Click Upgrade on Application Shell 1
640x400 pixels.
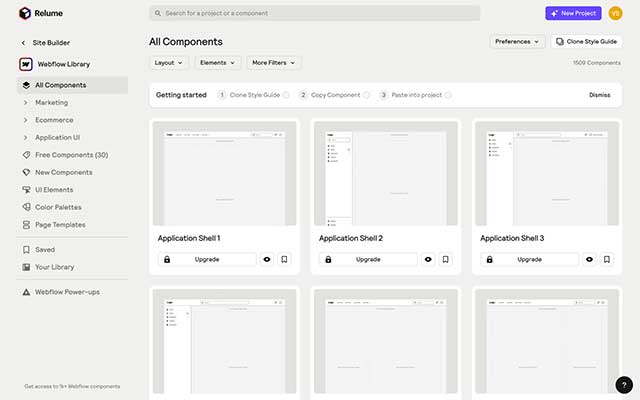click(x=207, y=259)
